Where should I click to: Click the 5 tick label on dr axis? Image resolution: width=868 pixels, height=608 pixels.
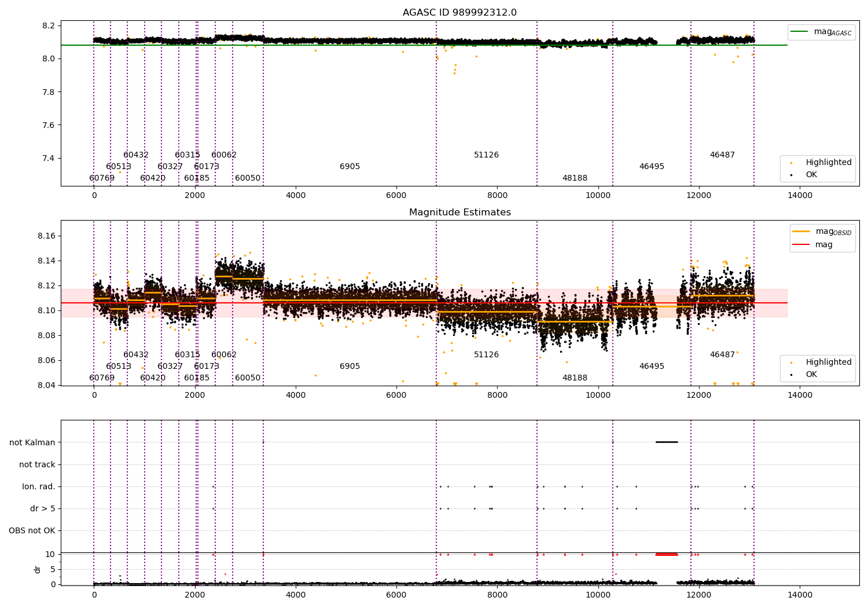(53, 569)
